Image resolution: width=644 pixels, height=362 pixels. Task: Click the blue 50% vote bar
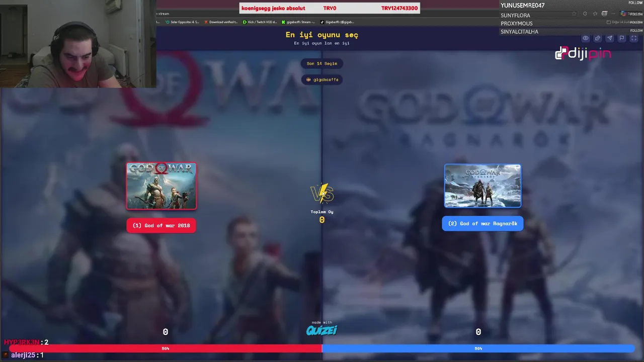click(x=478, y=348)
